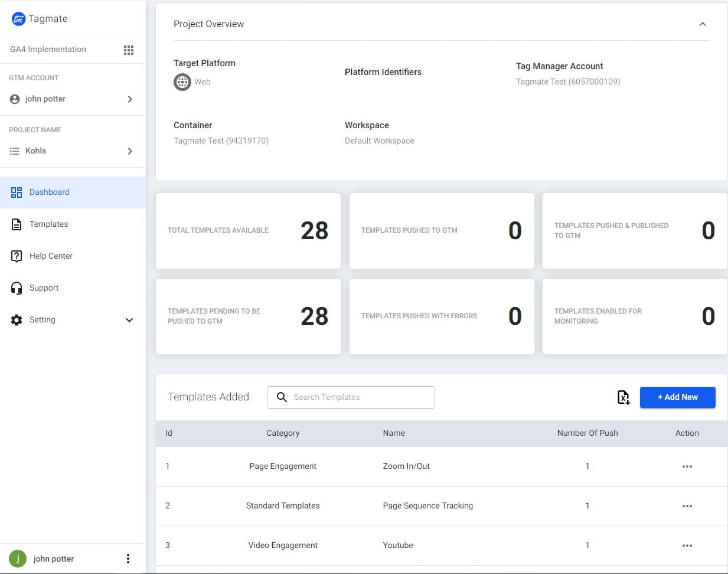The width and height of the screenshot is (728, 574).
Task: Expand the Kohls project name chevron
Action: pyautogui.click(x=130, y=151)
